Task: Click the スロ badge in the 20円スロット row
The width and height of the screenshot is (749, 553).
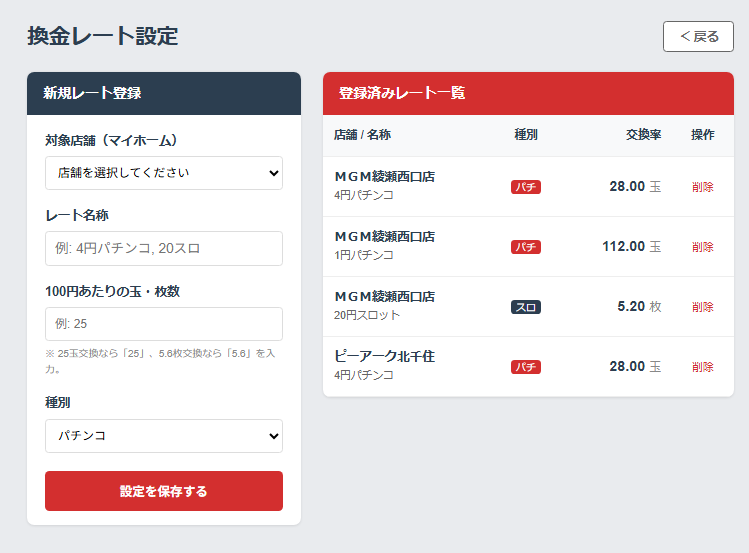Action: tap(526, 307)
